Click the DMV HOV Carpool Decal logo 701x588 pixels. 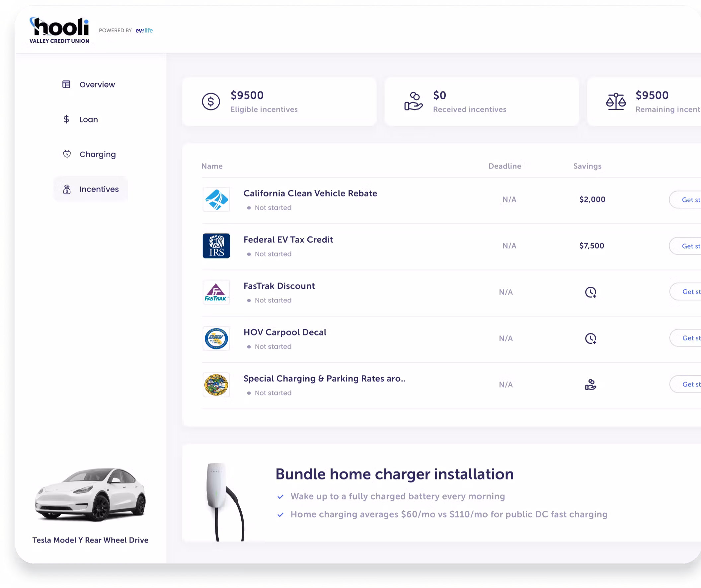pyautogui.click(x=216, y=338)
